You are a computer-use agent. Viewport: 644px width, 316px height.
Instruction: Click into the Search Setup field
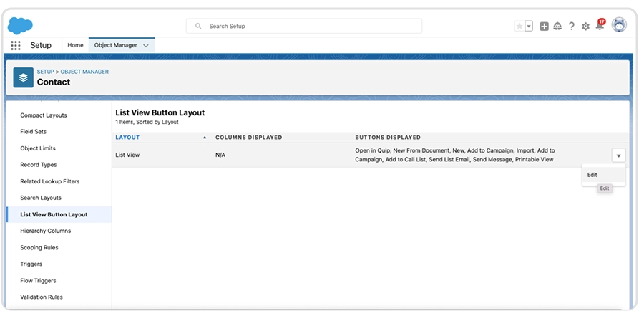[x=304, y=26]
